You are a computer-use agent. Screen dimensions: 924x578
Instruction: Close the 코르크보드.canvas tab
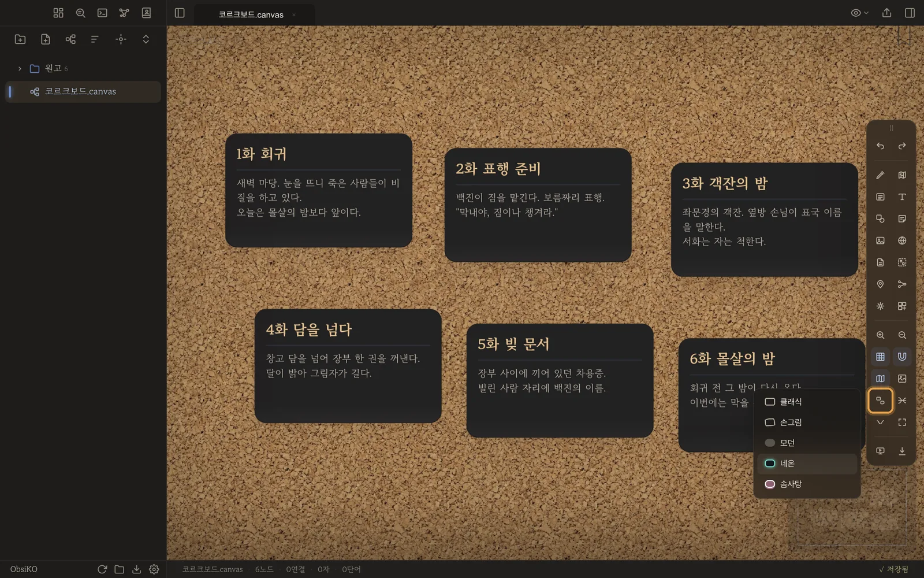(x=294, y=14)
